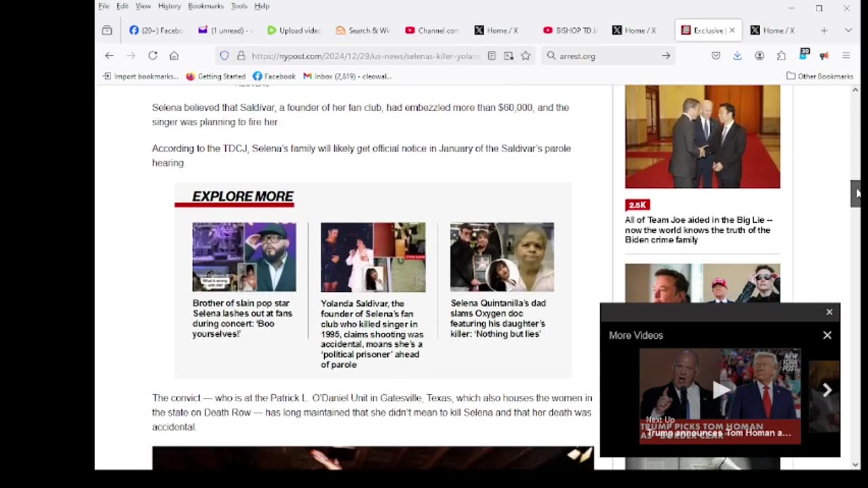Open the Firefox View tab icon

107,30
